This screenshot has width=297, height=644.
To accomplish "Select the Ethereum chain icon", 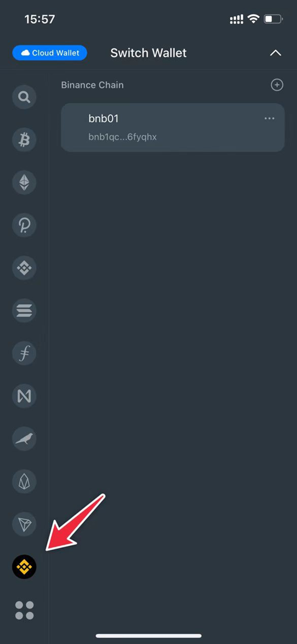I will click(24, 183).
